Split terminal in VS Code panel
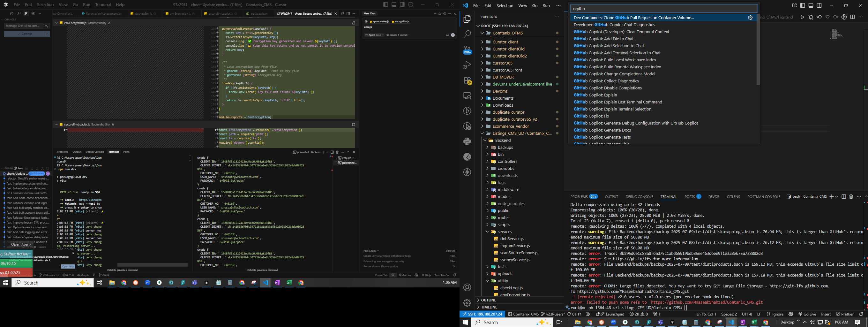The width and height of the screenshot is (868, 327). tap(844, 196)
